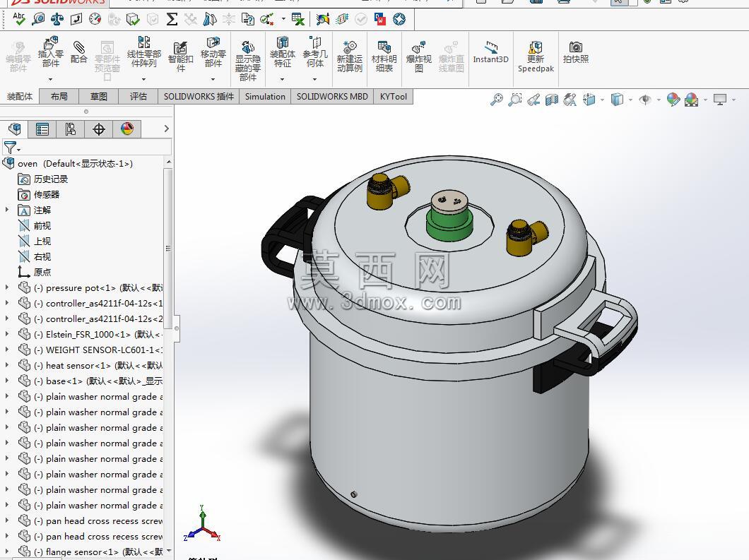Expand the pressure pot<1> component
The image size is (749, 560).
(6, 287)
